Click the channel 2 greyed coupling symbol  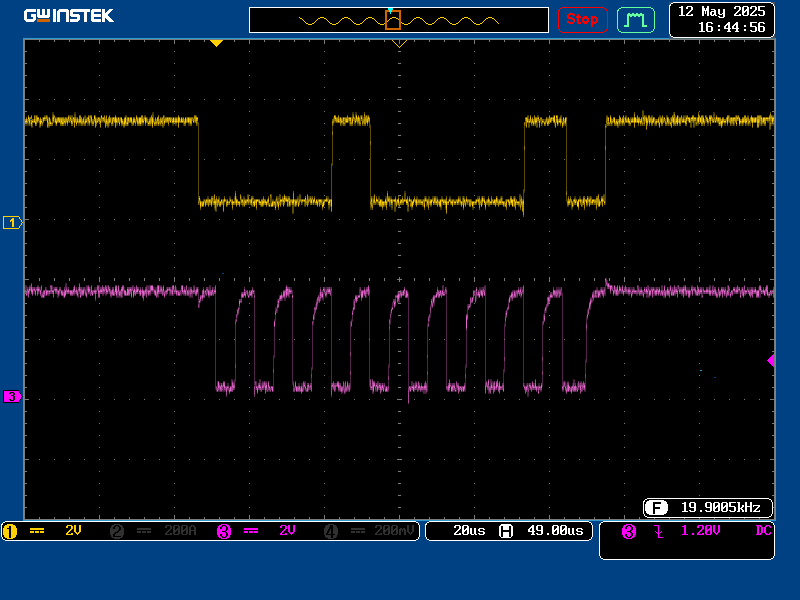click(144, 531)
